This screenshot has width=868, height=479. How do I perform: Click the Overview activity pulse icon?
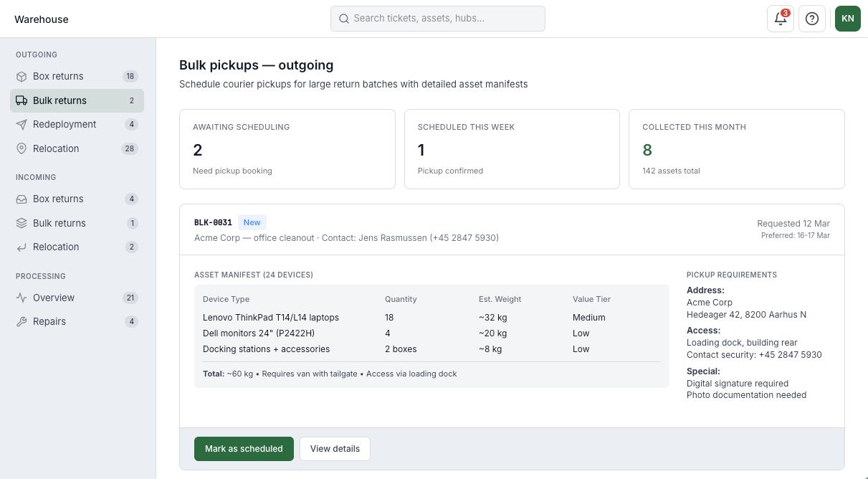coord(22,298)
